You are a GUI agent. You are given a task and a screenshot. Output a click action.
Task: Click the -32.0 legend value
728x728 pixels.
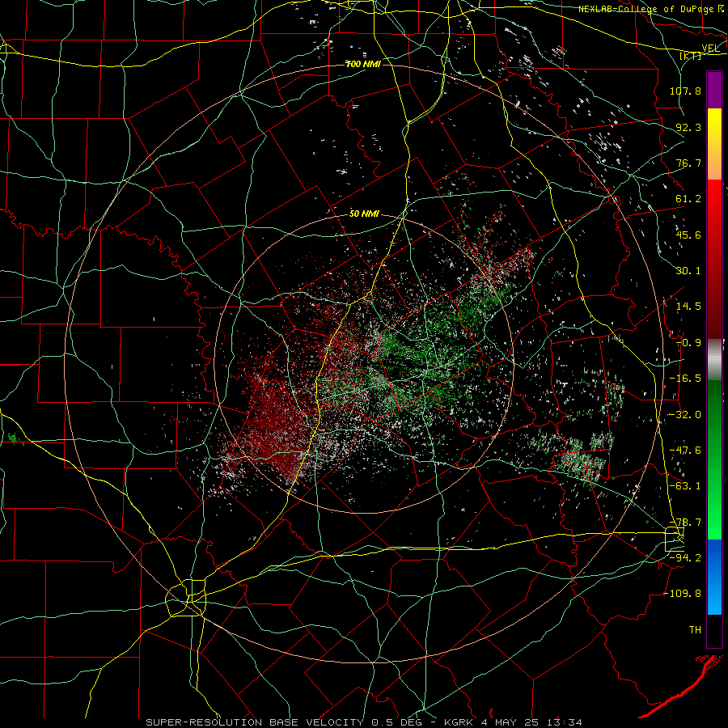coord(685,415)
